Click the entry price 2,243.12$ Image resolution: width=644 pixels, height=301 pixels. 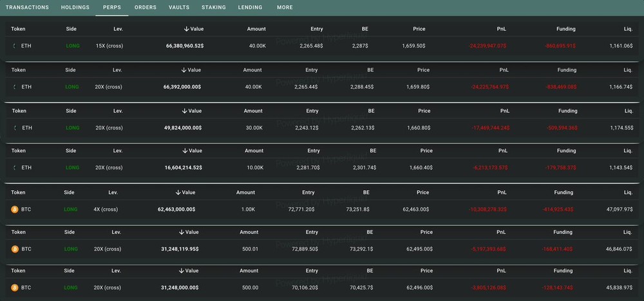[x=307, y=128]
